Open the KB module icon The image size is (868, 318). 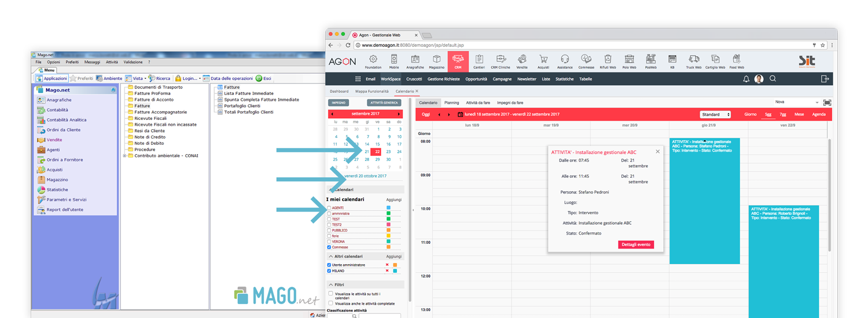click(x=672, y=61)
